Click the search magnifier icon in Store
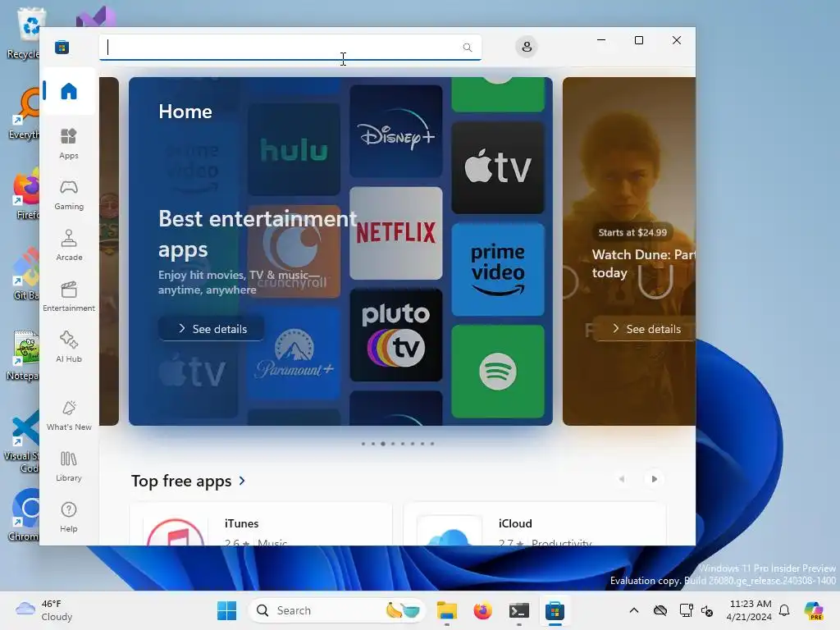This screenshot has height=630, width=840. click(467, 47)
